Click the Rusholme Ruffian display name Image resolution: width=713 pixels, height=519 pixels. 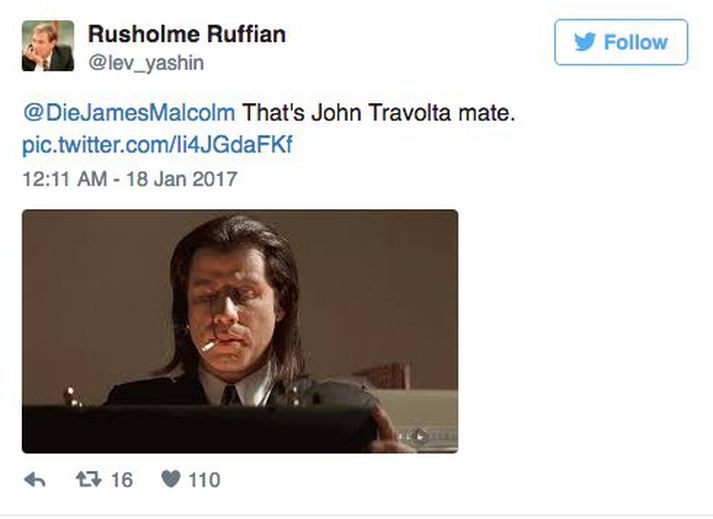[x=187, y=34]
